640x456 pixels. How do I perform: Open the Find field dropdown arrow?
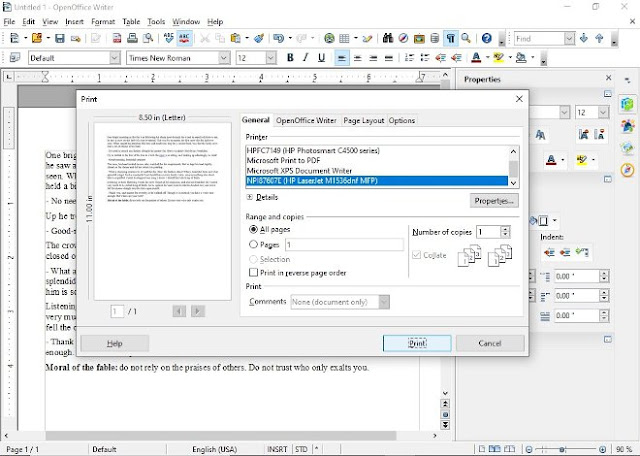[569, 39]
